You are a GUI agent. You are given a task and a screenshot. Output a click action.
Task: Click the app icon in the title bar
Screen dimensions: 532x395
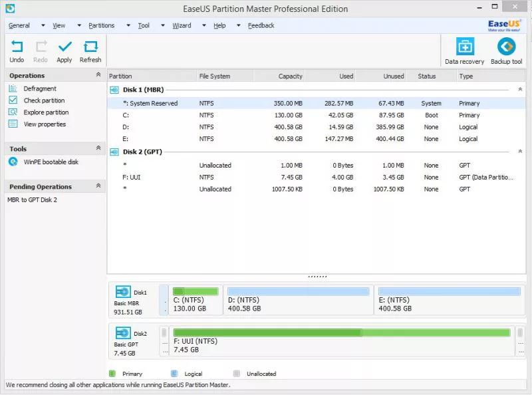pyautogui.click(x=10, y=9)
